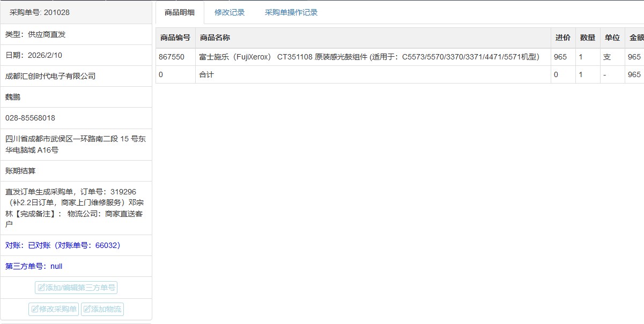The image size is (644, 324).
Task: Switch to the 商品明细 tab
Action: (180, 12)
